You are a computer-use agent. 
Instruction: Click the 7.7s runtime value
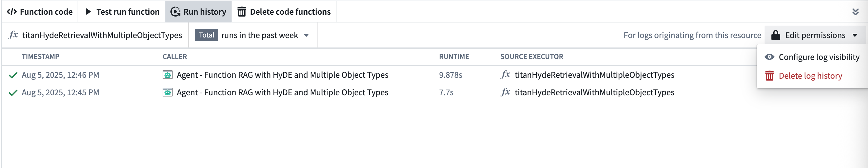tap(446, 93)
